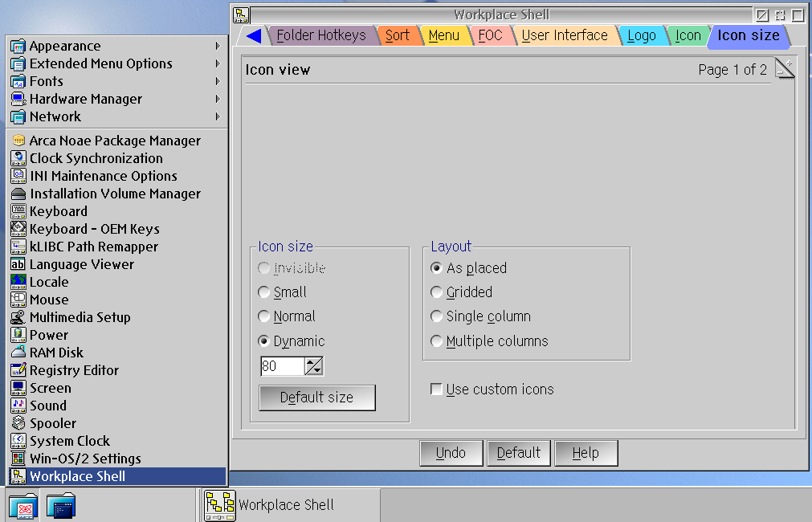Click the Default button below the notebook

coord(518,453)
